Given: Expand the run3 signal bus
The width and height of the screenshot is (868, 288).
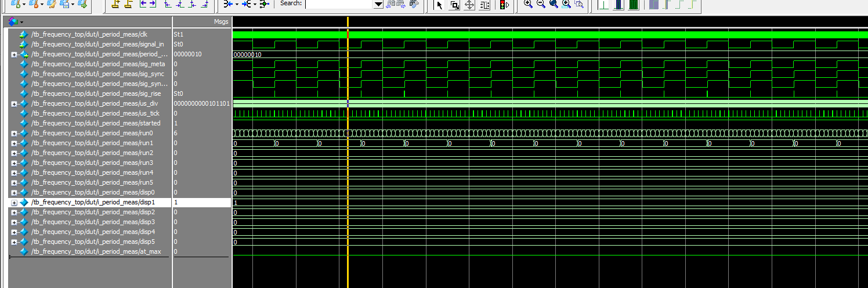Looking at the screenshot, I should pyautogui.click(x=14, y=163).
